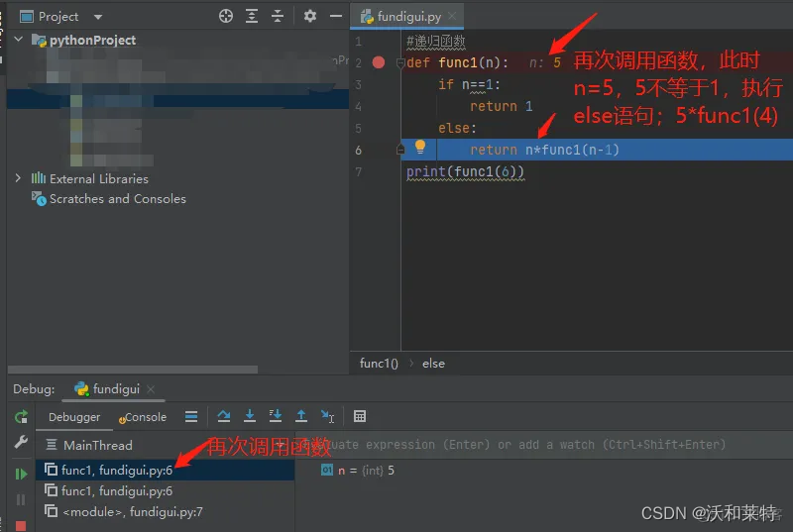Screen dimensions: 793x532
Task: Hide the Project panel with the minus icon
Action: (336, 16)
